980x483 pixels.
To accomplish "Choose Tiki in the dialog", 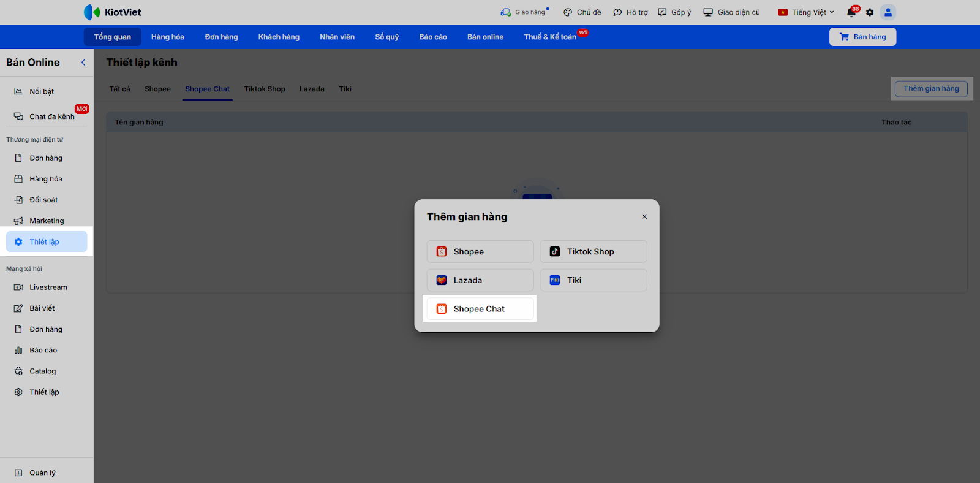I will 594,280.
